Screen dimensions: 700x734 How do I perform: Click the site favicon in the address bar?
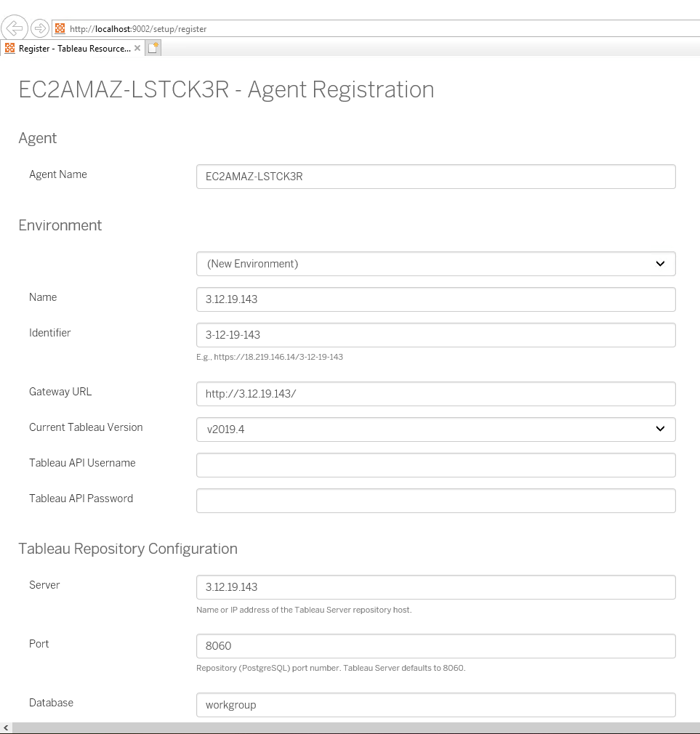[60, 29]
